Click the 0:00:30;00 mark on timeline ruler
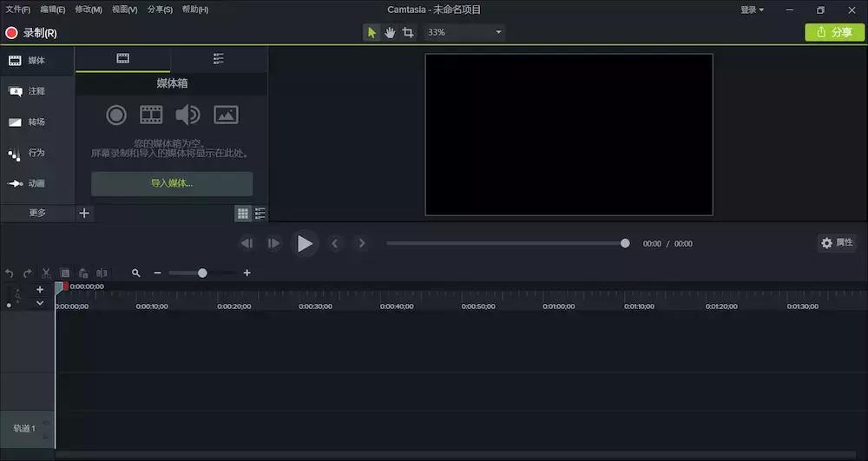Viewport: 868px width, 461px height. pos(316,306)
